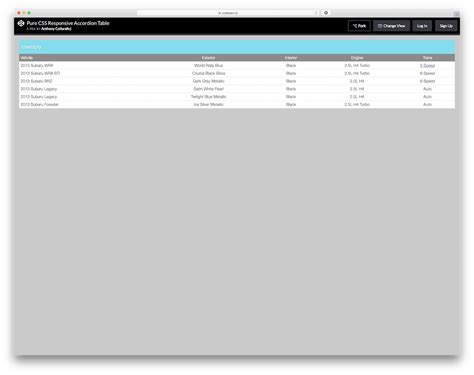474x375 pixels.
Task: Open the Change View menu
Action: point(391,26)
